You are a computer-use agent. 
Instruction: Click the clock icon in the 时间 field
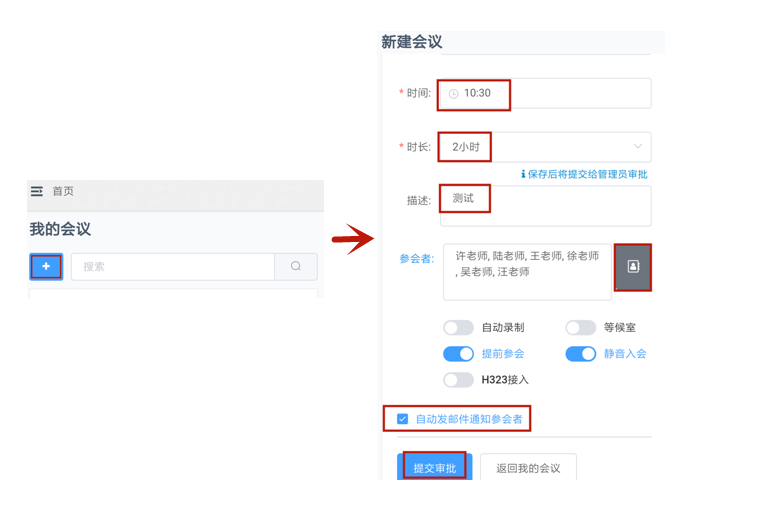point(454,94)
